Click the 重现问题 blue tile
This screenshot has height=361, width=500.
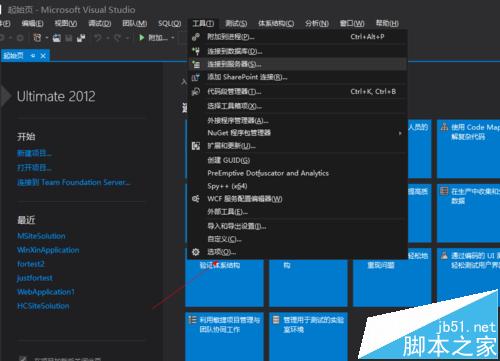(x=392, y=283)
